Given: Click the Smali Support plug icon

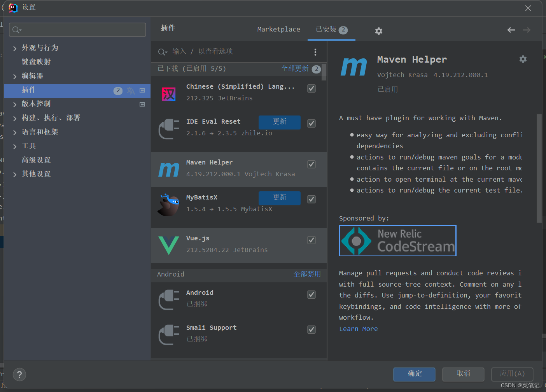Looking at the screenshot, I should point(169,335).
